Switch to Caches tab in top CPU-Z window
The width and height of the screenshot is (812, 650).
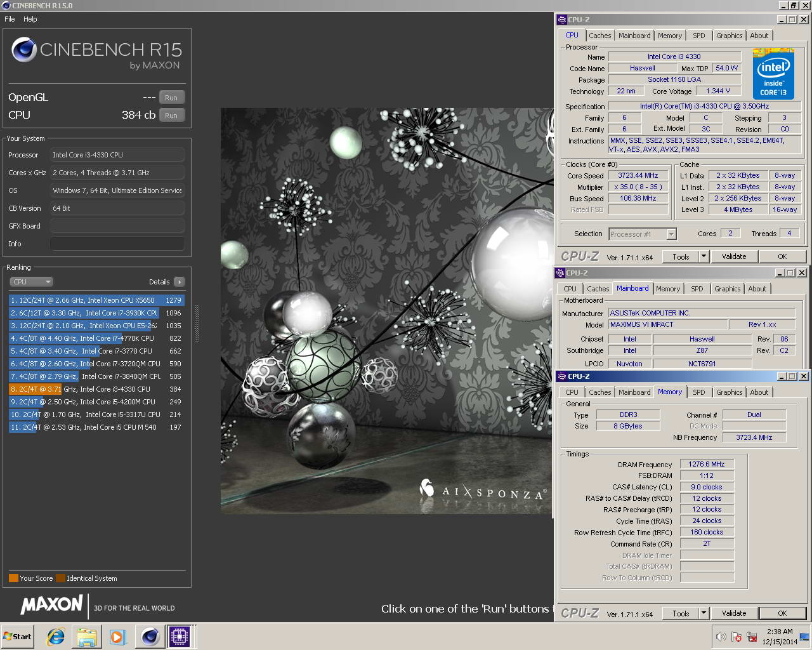[599, 36]
